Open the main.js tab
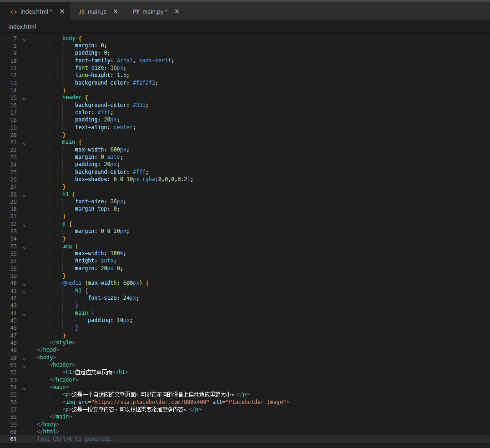Viewport: 490px width, 448px height. [96, 11]
